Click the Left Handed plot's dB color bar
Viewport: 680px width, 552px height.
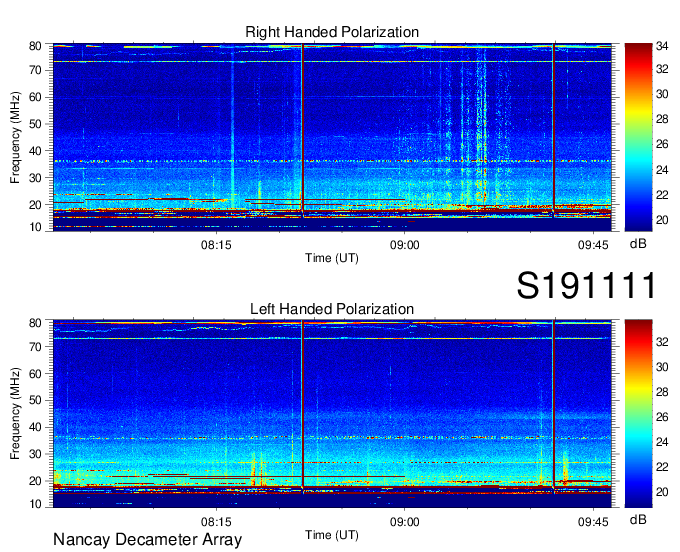(x=638, y=414)
